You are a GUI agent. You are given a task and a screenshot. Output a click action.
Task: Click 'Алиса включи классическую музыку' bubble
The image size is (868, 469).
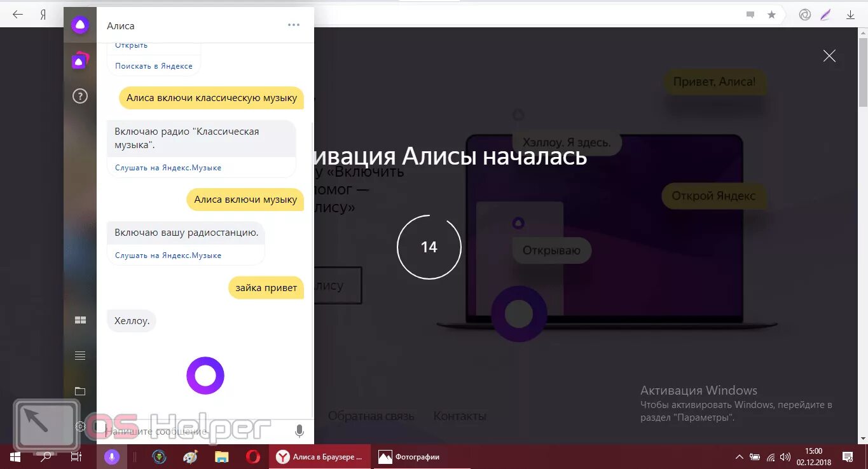212,98
